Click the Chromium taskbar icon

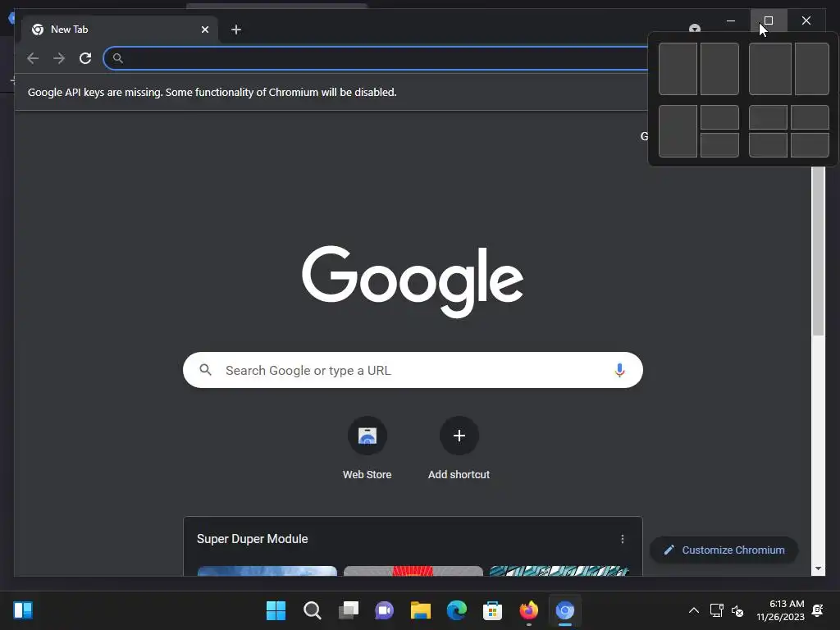564,610
